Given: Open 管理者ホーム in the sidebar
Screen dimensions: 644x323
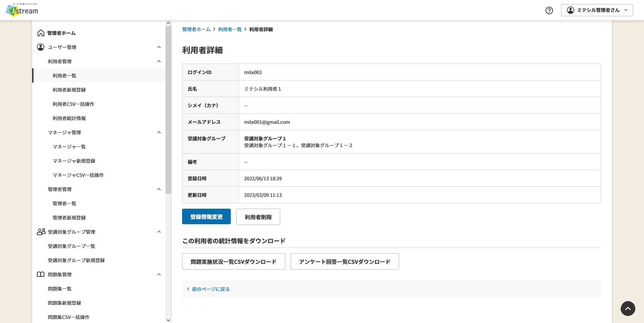Looking at the screenshot, I should [x=61, y=33].
